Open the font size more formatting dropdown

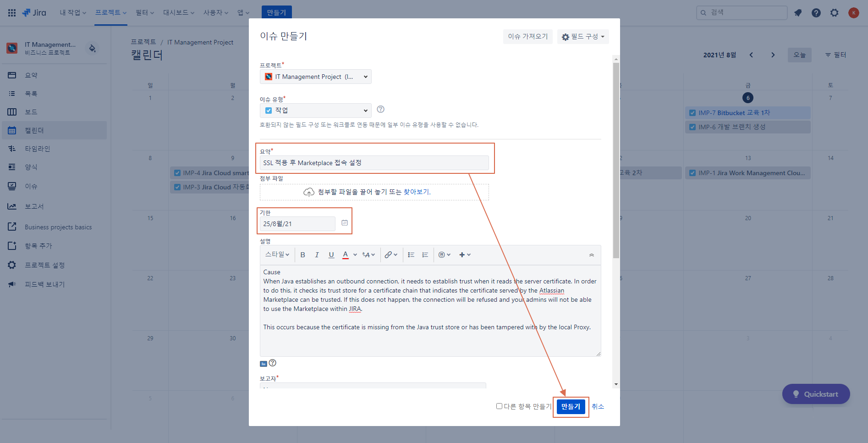pos(368,255)
